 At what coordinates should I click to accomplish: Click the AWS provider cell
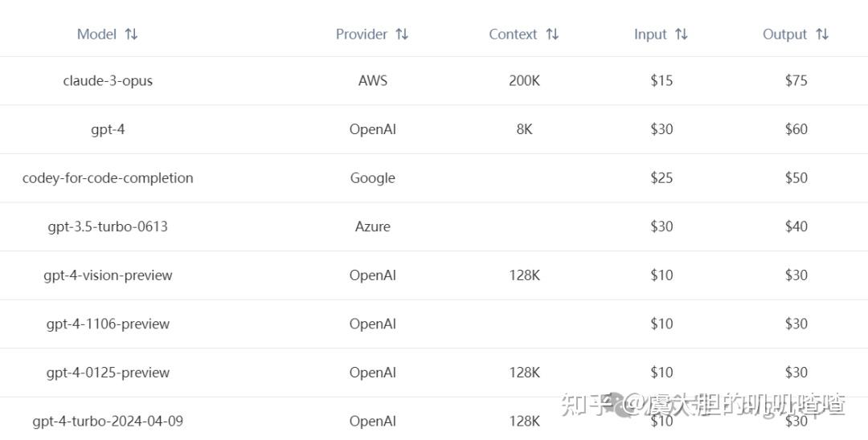[x=373, y=80]
